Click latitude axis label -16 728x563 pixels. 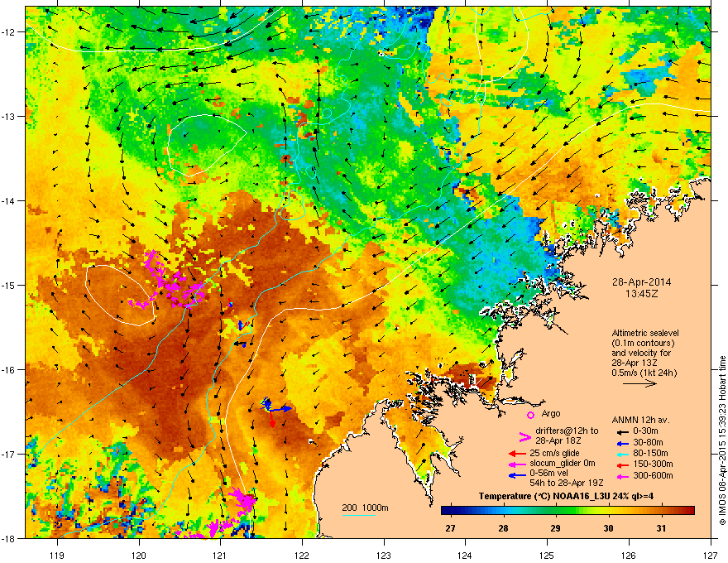pos(8,370)
